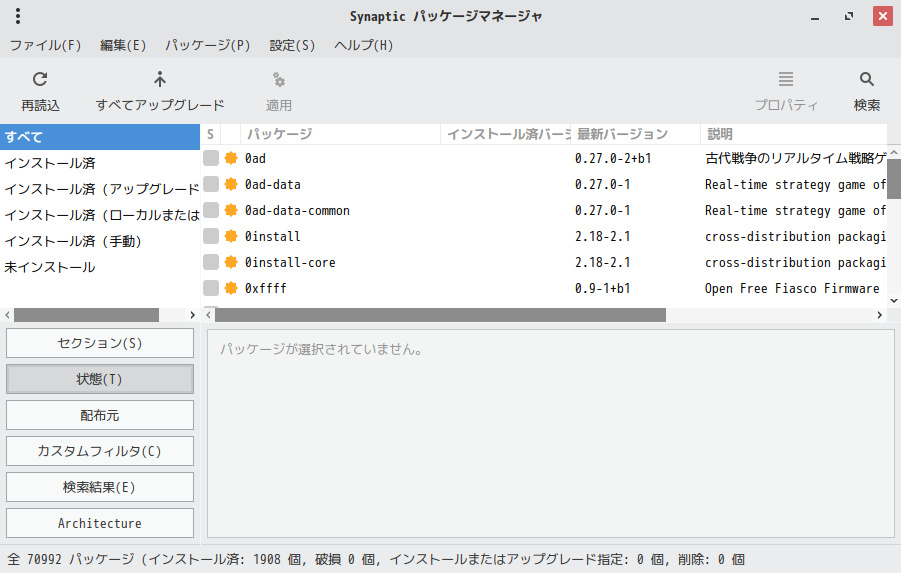The height and width of the screenshot is (573, 901).
Task: Click the package list horizontal scrollbar
Action: (440, 315)
